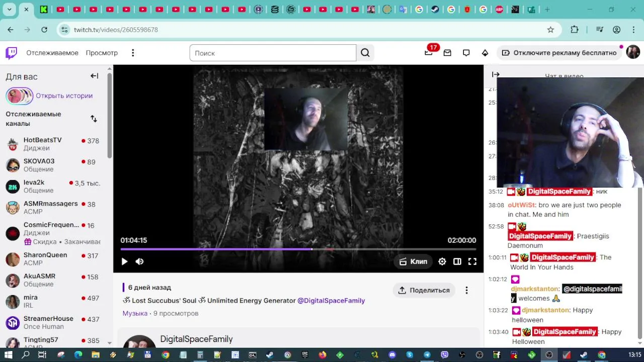Screen dimensions: 644x362
Task: Reload the page
Action: pos(44,30)
